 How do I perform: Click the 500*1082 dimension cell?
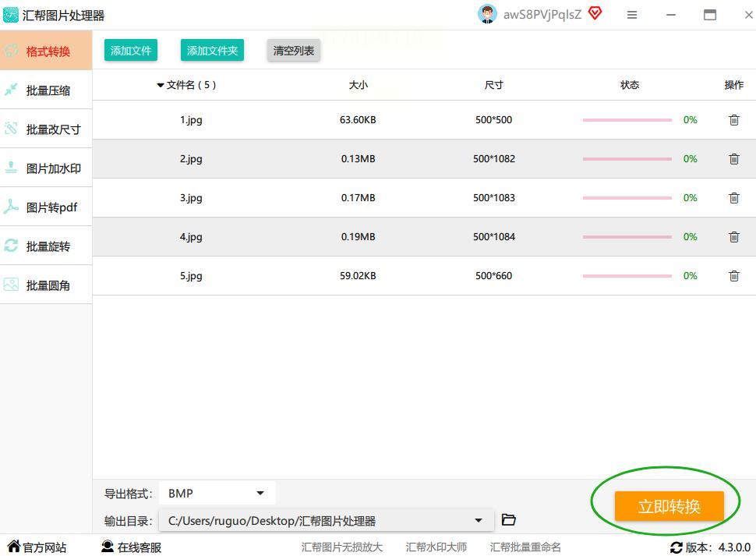[x=493, y=158]
